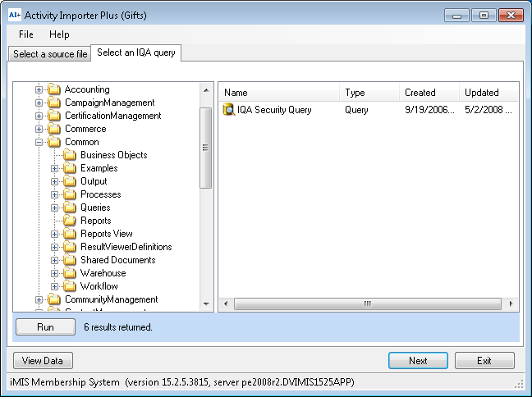Open the Help menu
Viewport: 532px width, 397px height.
[x=59, y=34]
